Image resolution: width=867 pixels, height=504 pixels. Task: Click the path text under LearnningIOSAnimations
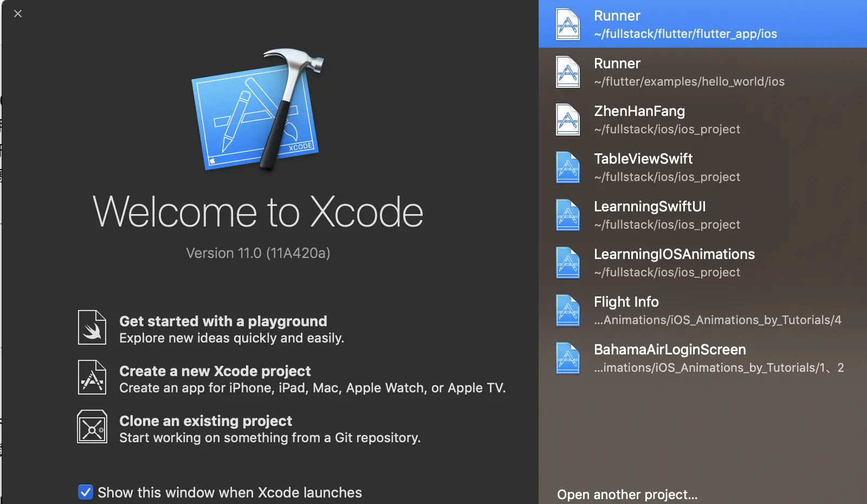pyautogui.click(x=667, y=272)
